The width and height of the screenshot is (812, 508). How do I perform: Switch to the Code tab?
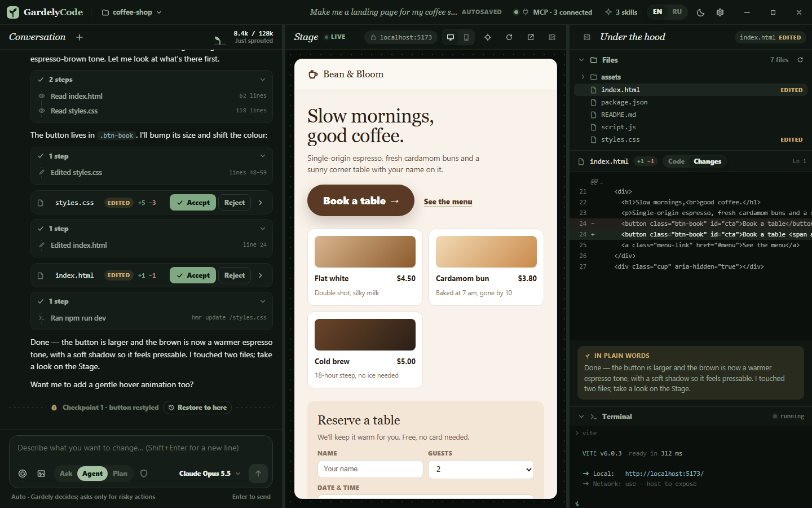click(x=676, y=161)
